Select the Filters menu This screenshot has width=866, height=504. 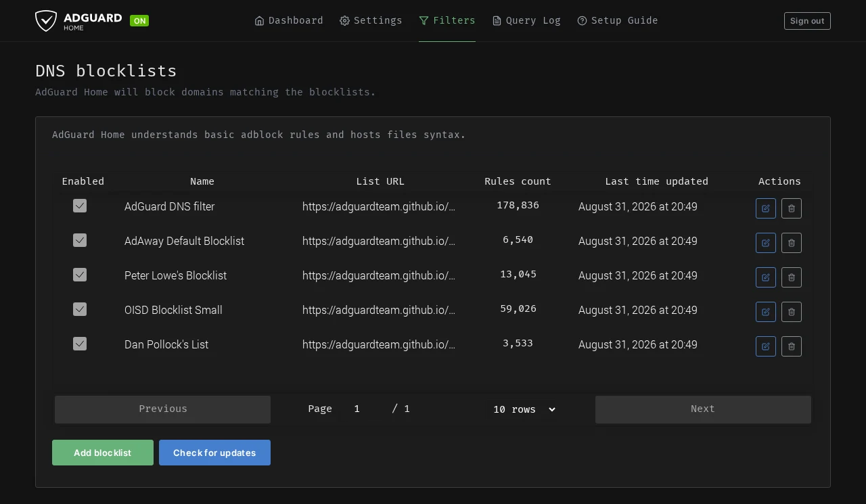point(447,20)
